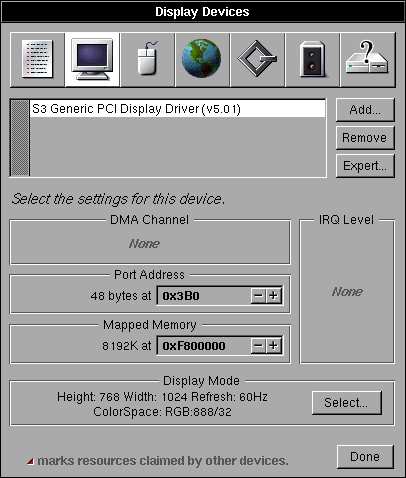
Task: Select the Display Devices monitor icon
Action: [x=92, y=60]
